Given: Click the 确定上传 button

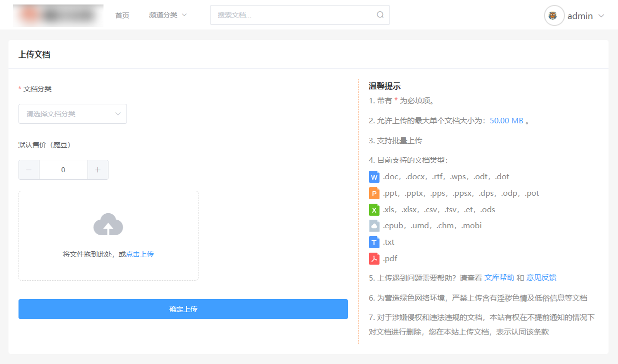Looking at the screenshot, I should [183, 309].
